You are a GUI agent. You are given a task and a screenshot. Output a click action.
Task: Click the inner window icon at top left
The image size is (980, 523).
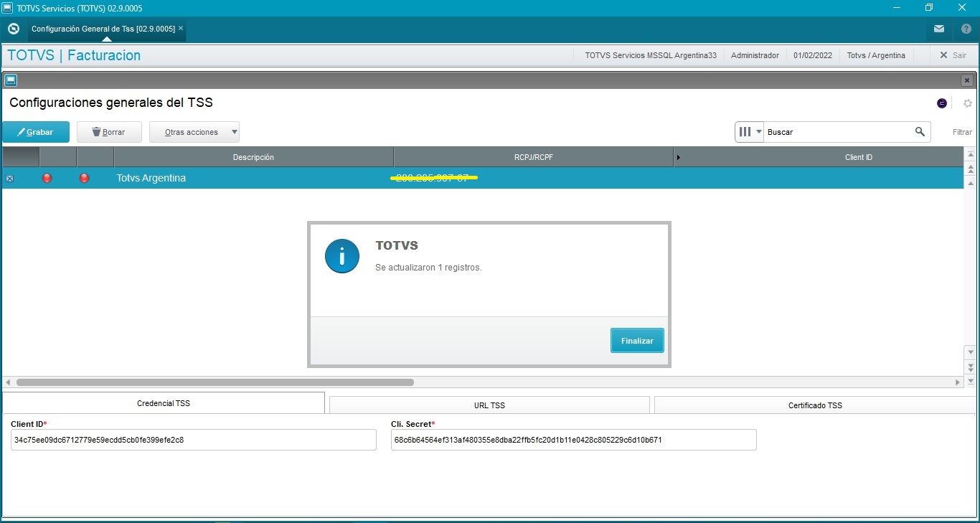click(x=11, y=80)
